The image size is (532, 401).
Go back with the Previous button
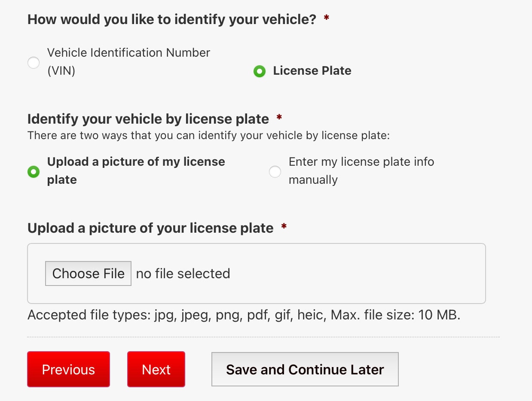68,369
